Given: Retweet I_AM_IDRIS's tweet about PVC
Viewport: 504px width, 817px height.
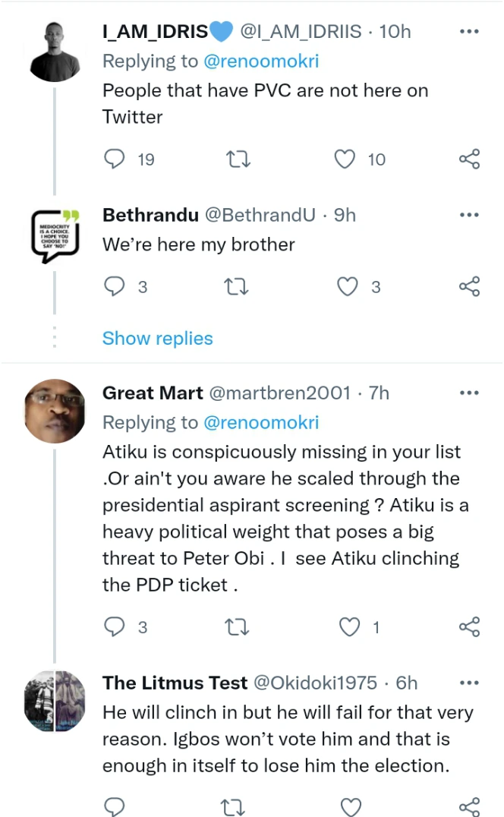Looking at the screenshot, I should pyautogui.click(x=239, y=159).
